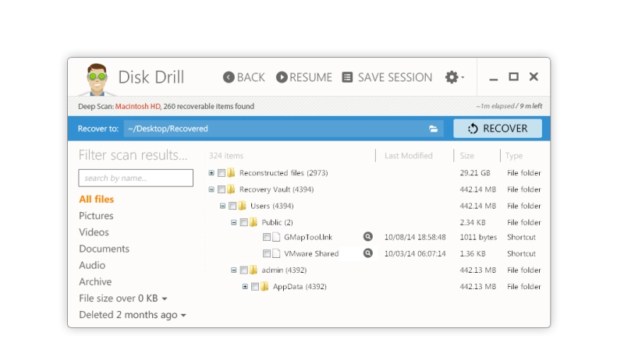Check the Recovery Vault checkbox
The image size is (624, 364).
[x=222, y=189]
